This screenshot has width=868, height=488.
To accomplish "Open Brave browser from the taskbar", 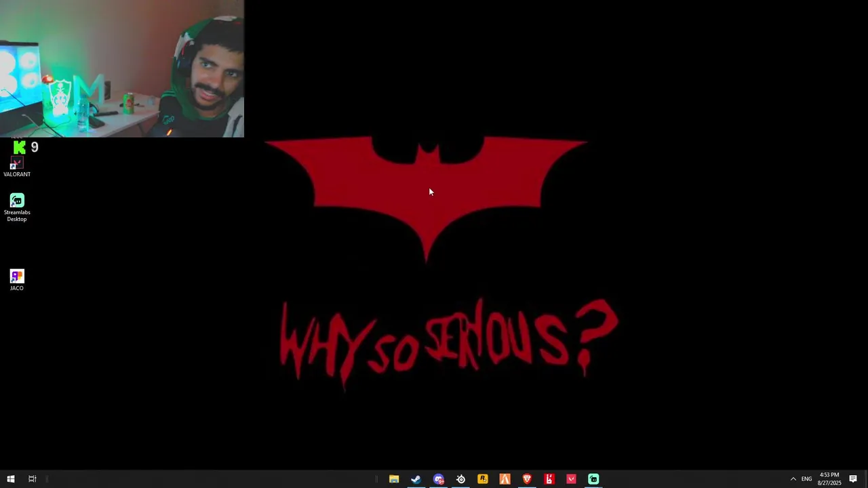I will [527, 479].
